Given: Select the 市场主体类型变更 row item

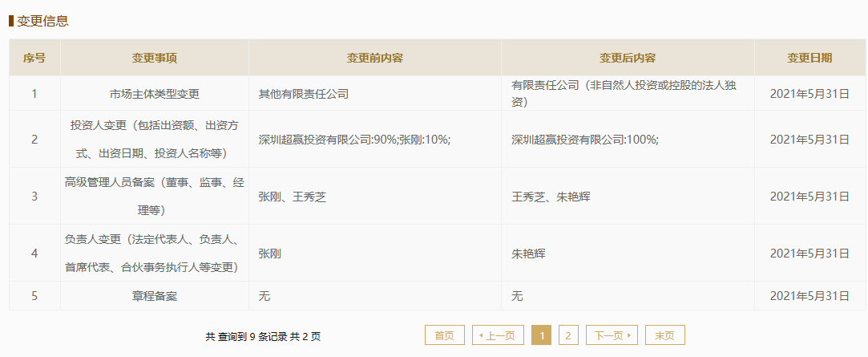Looking at the screenshot, I should (x=155, y=94).
